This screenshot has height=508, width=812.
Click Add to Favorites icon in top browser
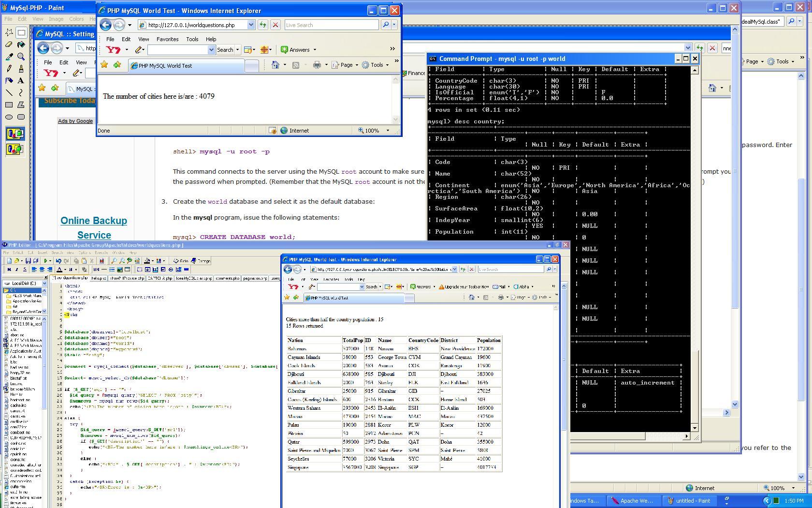pos(117,65)
